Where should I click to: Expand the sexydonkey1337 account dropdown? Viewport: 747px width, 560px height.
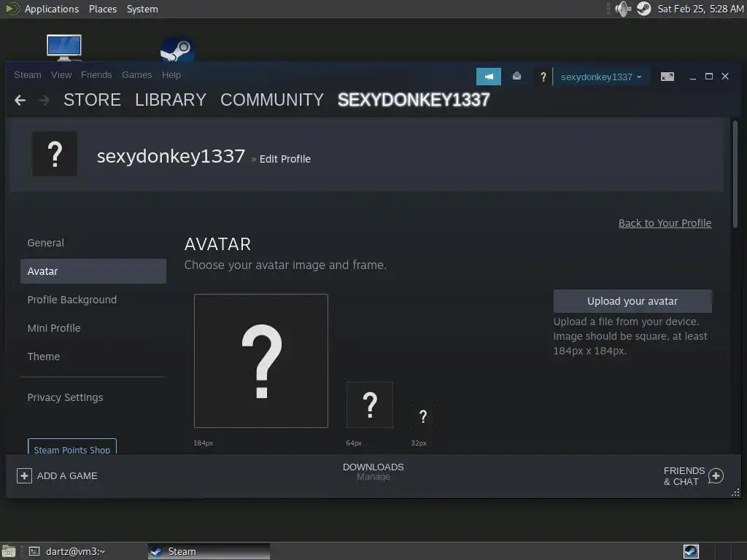click(601, 77)
